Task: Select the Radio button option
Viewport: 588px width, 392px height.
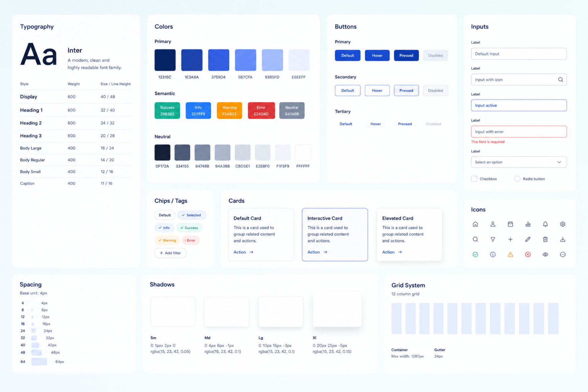Action: (x=517, y=179)
